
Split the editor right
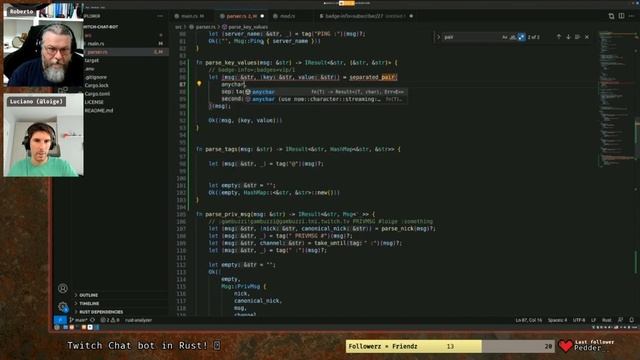coord(621,16)
